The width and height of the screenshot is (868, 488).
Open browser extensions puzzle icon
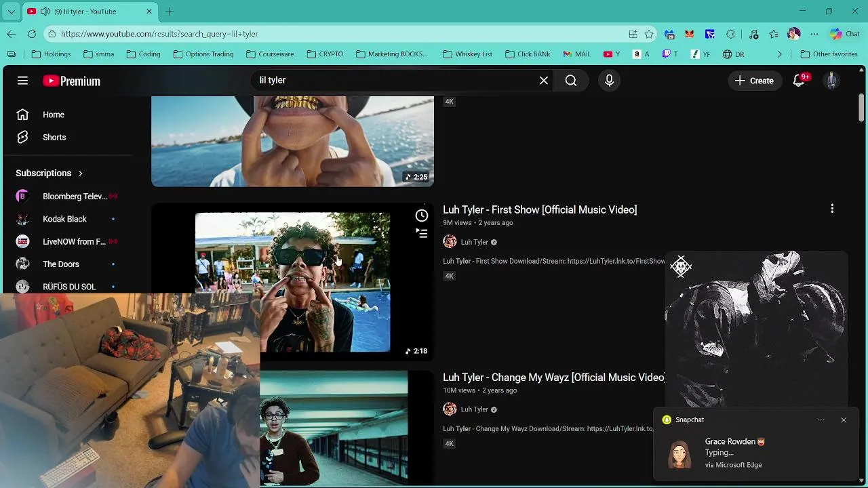tap(730, 34)
